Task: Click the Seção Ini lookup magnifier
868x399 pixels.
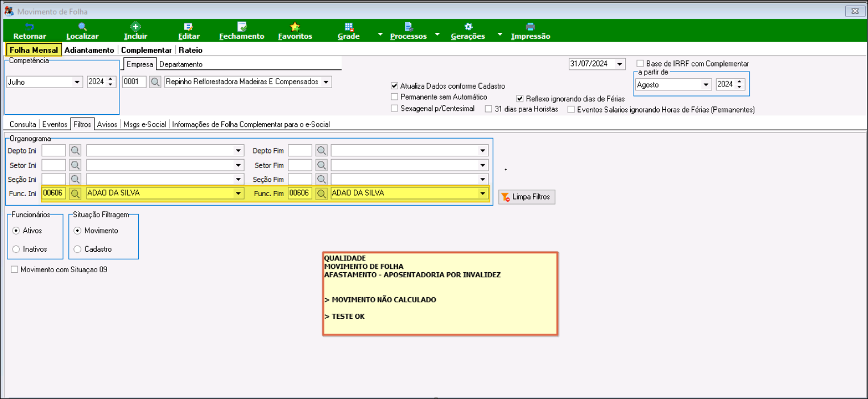Action: (75, 179)
